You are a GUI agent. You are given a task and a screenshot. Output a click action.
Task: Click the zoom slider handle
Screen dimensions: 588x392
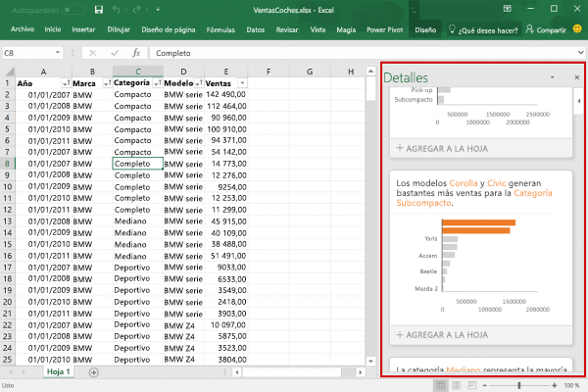point(519,385)
